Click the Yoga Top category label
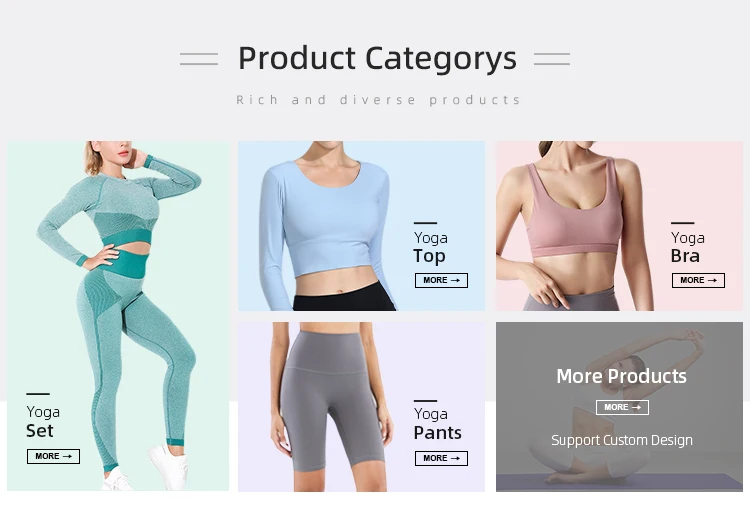 click(x=430, y=247)
